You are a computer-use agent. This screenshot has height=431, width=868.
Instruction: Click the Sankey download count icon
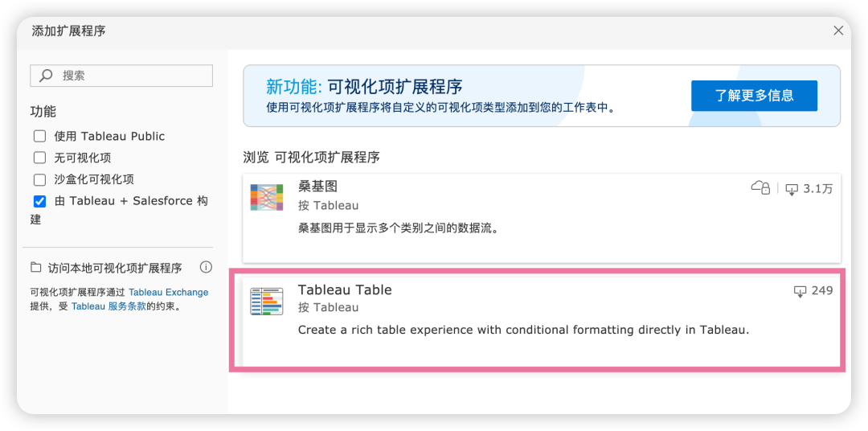click(792, 189)
